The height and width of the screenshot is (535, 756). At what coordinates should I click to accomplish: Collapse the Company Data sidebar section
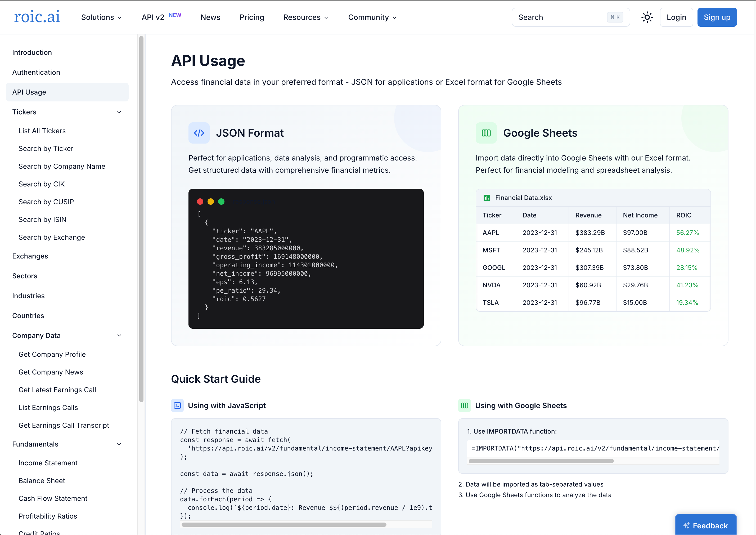(x=119, y=335)
